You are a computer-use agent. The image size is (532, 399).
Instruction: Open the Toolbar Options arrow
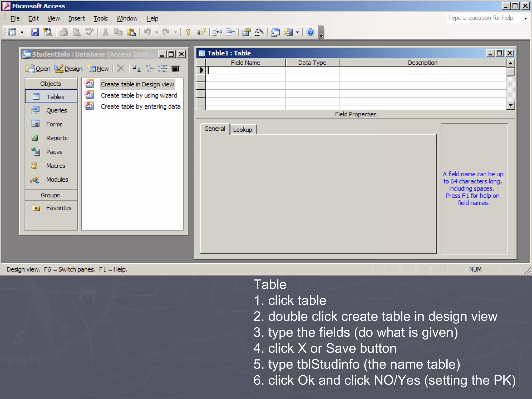pyautogui.click(x=321, y=32)
